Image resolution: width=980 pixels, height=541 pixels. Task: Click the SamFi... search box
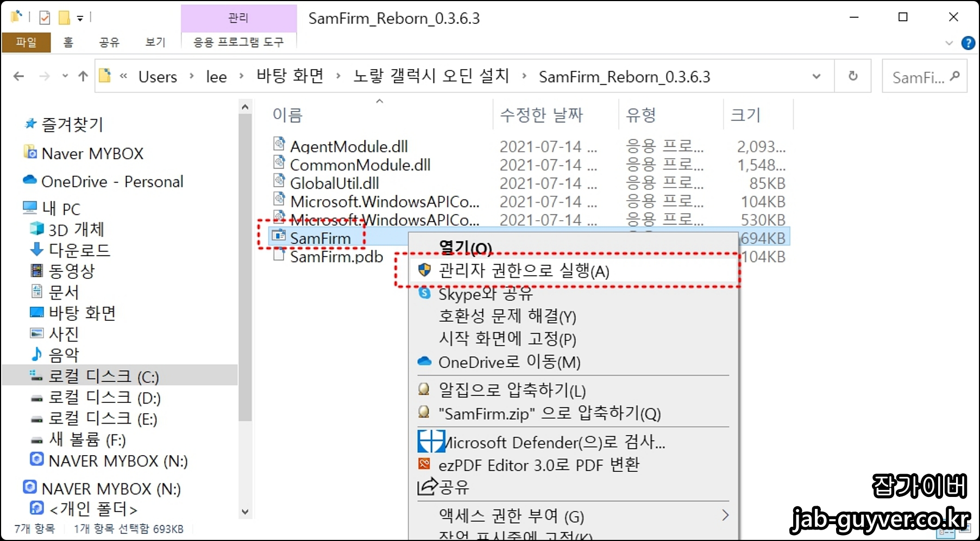point(924,77)
